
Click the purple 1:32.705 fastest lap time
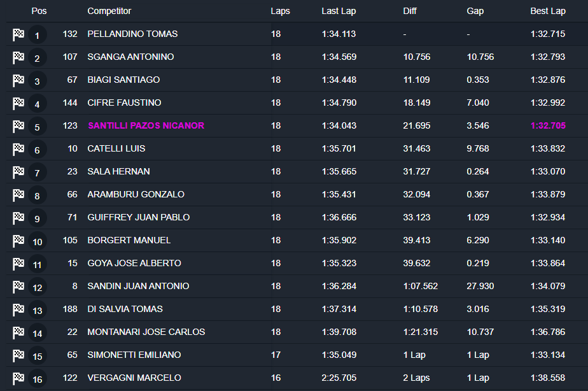547,125
